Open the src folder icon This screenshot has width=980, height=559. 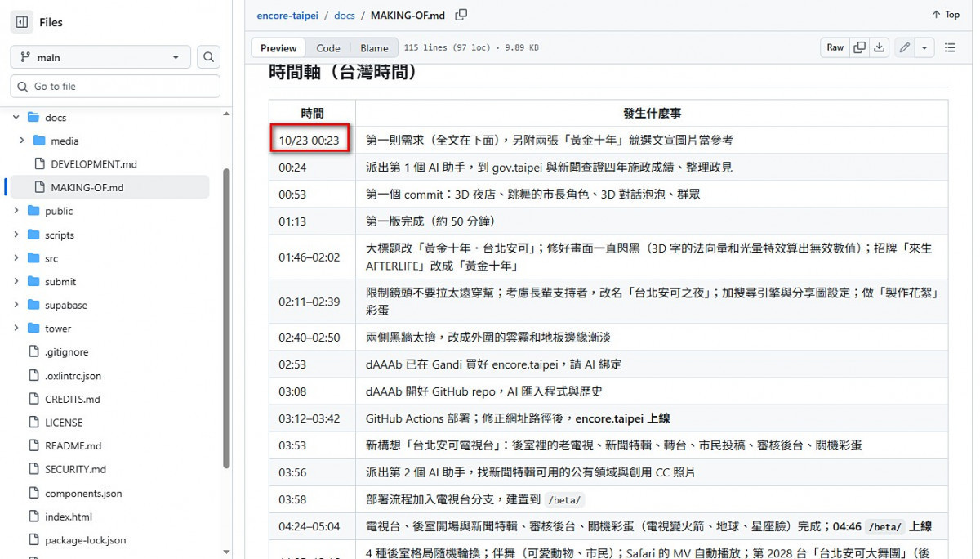point(33,258)
